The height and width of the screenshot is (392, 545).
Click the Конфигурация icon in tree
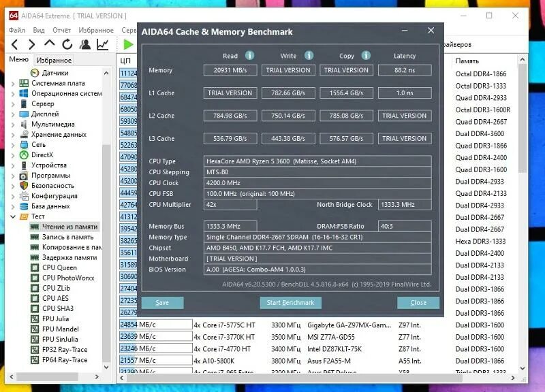click(24, 196)
